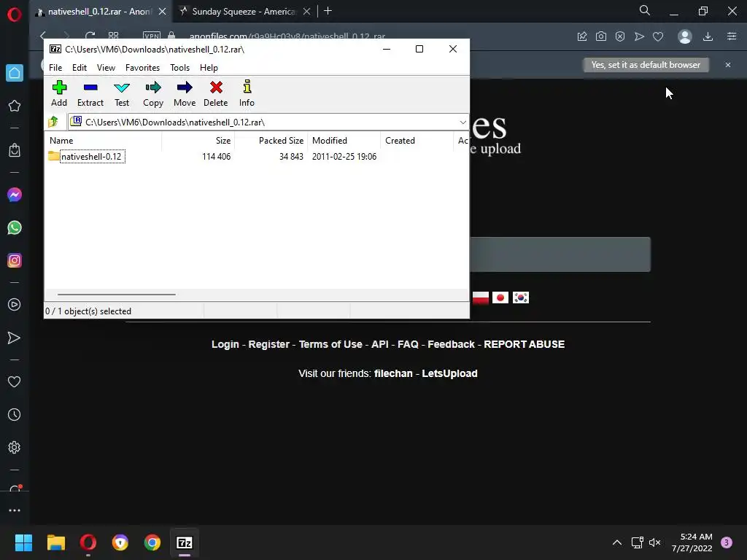Dismiss the default browser prompt
The image size is (747, 560).
(x=728, y=65)
